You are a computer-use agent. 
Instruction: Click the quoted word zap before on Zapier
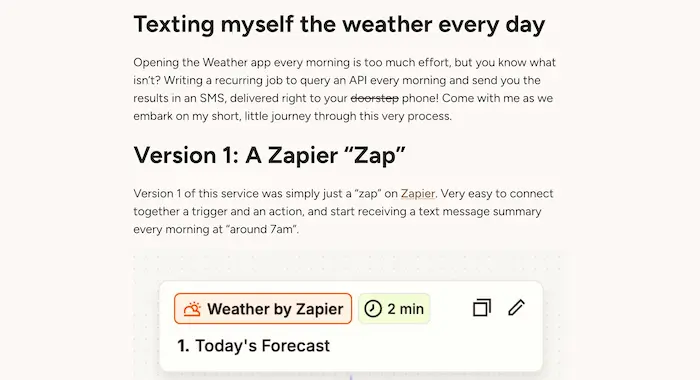[x=367, y=194]
